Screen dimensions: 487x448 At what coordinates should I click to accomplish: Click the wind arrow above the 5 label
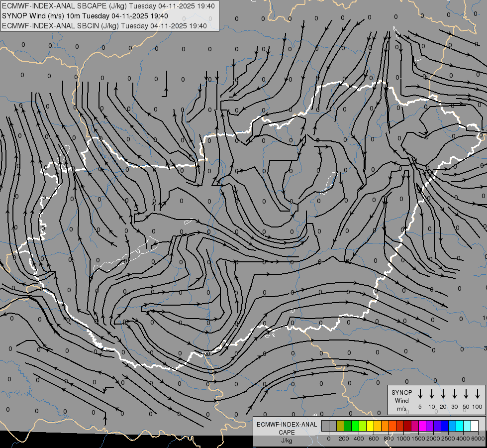[420, 394]
